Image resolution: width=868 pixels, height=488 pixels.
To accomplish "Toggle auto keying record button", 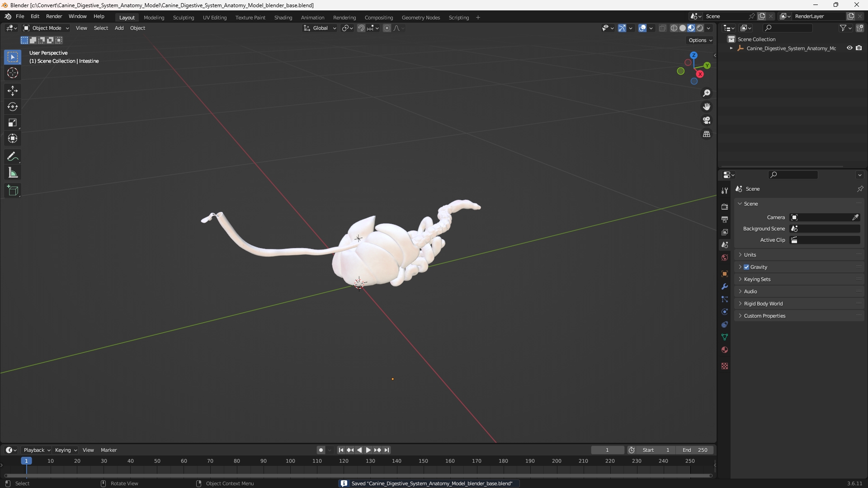I will pos(321,450).
